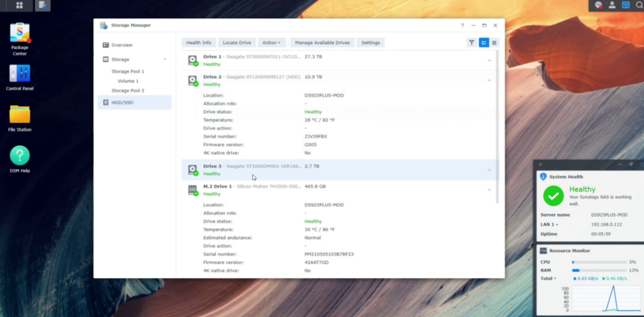Toggle the widgets panel icon in the taskbar

[x=626, y=5]
